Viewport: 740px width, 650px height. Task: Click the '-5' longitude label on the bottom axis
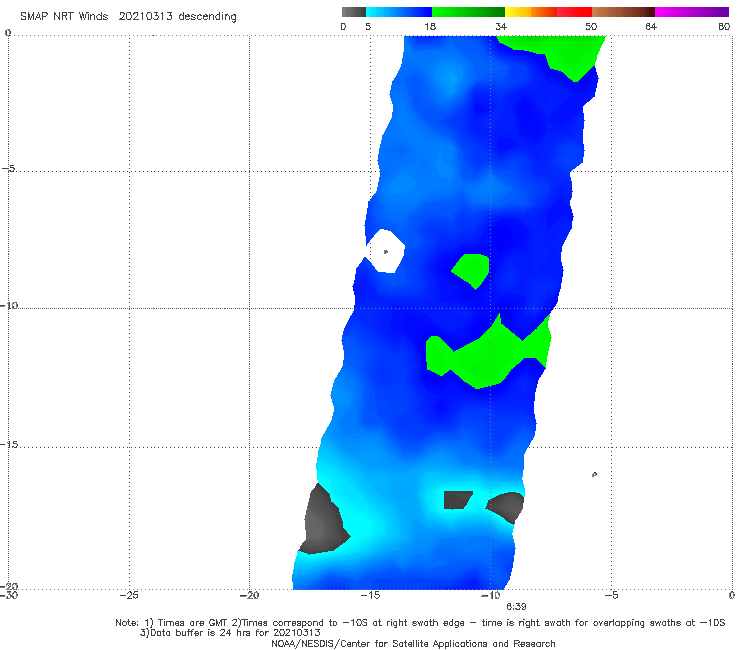tap(611, 595)
